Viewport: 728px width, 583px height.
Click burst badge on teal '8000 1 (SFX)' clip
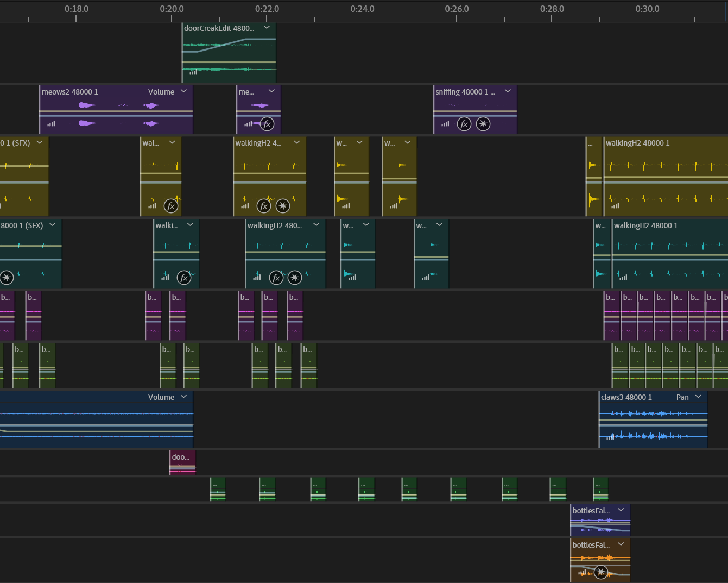tap(7, 278)
